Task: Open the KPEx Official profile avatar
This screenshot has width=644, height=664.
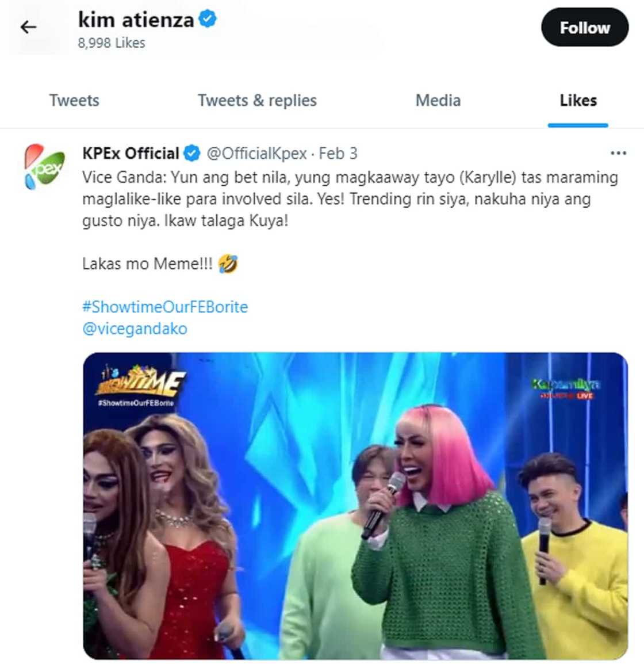Action: (x=44, y=166)
